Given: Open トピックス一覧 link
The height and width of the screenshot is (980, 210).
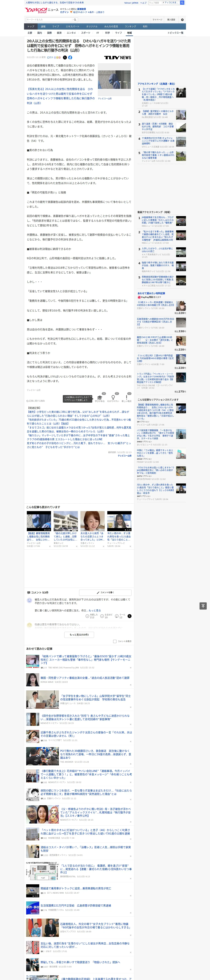Looking at the screenshot, I should (175, 33).
